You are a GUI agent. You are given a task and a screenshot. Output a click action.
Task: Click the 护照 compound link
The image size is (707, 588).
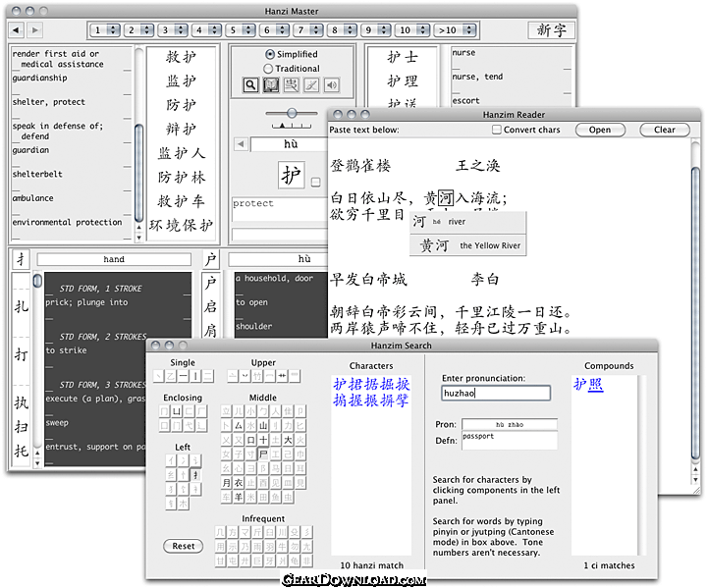coord(588,384)
